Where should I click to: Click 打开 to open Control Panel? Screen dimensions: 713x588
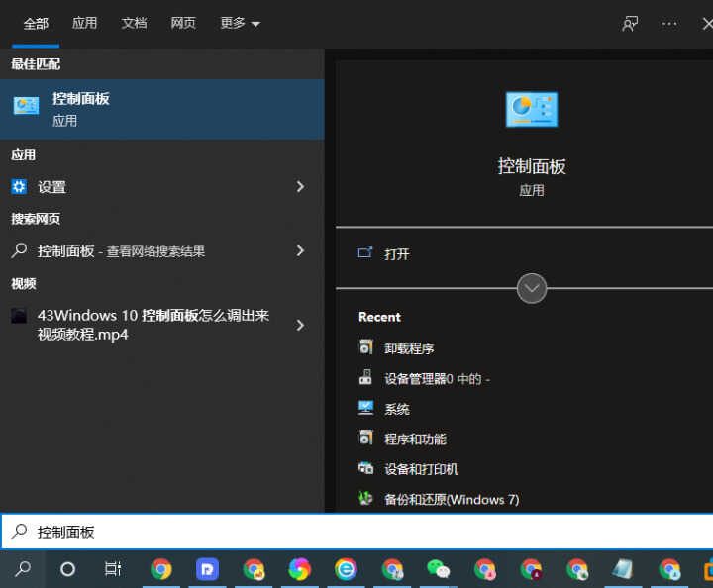point(396,254)
